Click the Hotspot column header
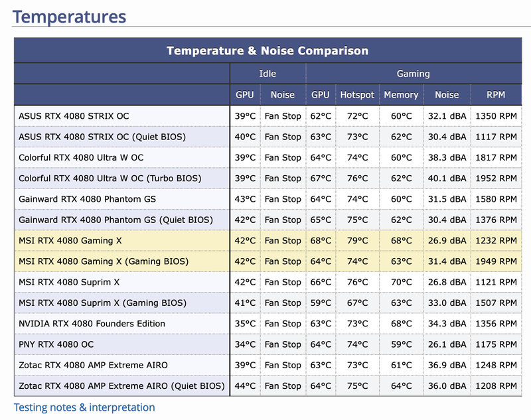Screen dimensions: 531x420 click(357, 95)
